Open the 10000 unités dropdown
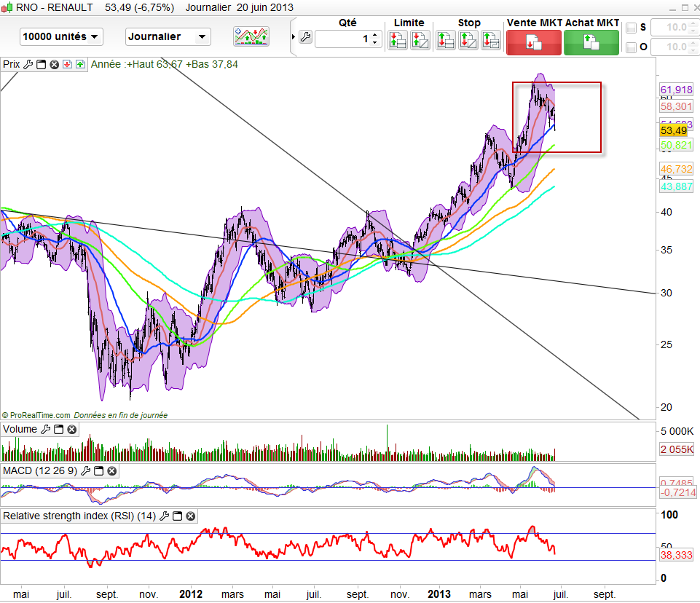Viewport: 700px width, 603px height. pyautogui.click(x=62, y=36)
